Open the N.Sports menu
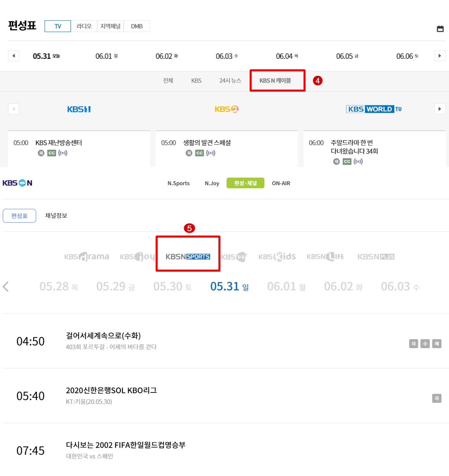This screenshot has width=449, height=476. 179,183
